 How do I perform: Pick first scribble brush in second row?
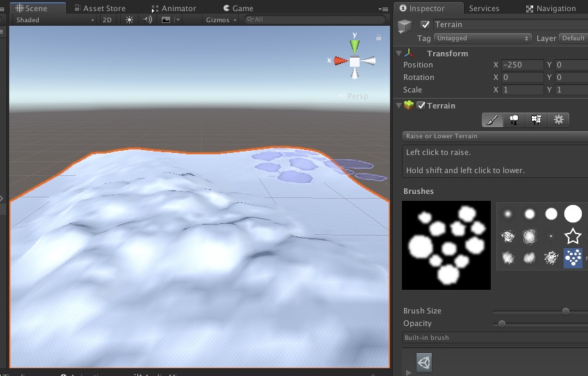(x=507, y=236)
